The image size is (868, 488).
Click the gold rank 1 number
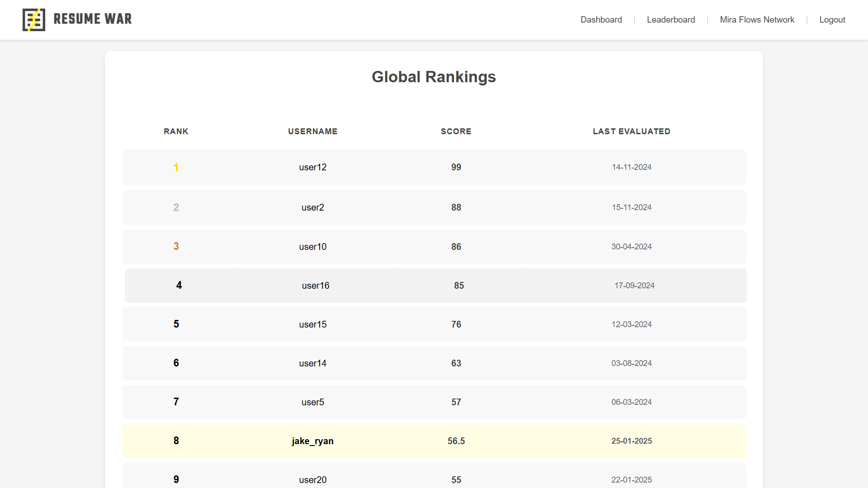click(x=176, y=168)
